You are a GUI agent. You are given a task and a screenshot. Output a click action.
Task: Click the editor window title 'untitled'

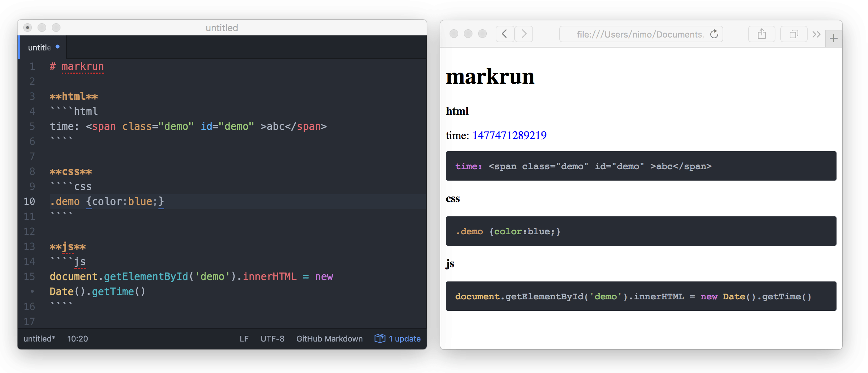[x=222, y=28]
